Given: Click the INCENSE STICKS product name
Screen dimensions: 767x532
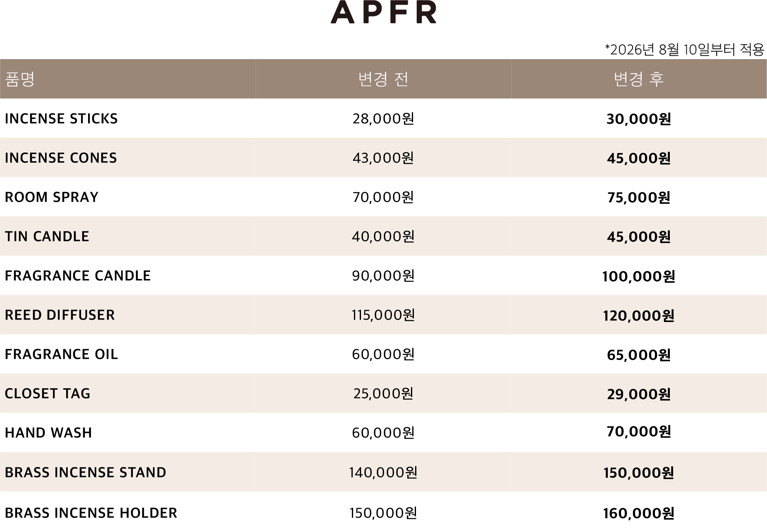Looking at the screenshot, I should (x=61, y=119).
